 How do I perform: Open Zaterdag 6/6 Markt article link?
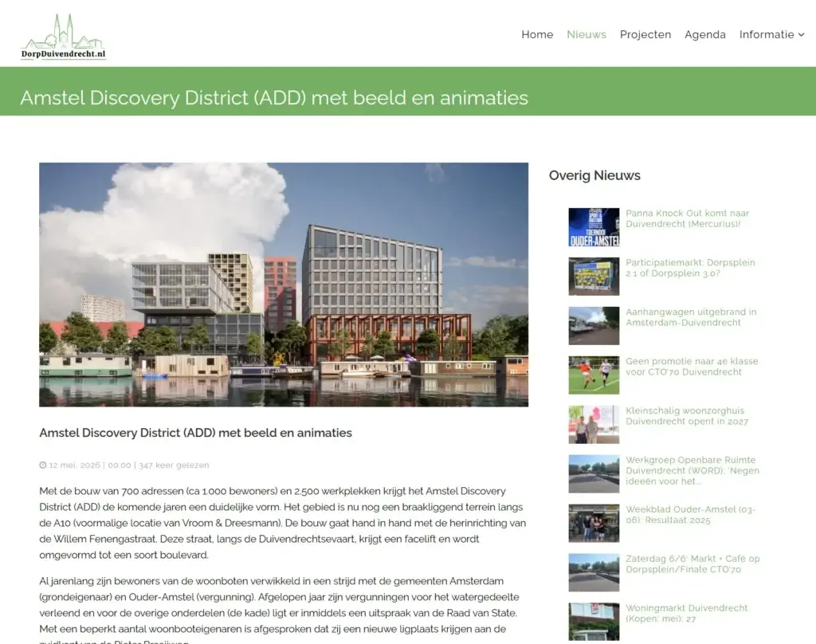[692, 563]
